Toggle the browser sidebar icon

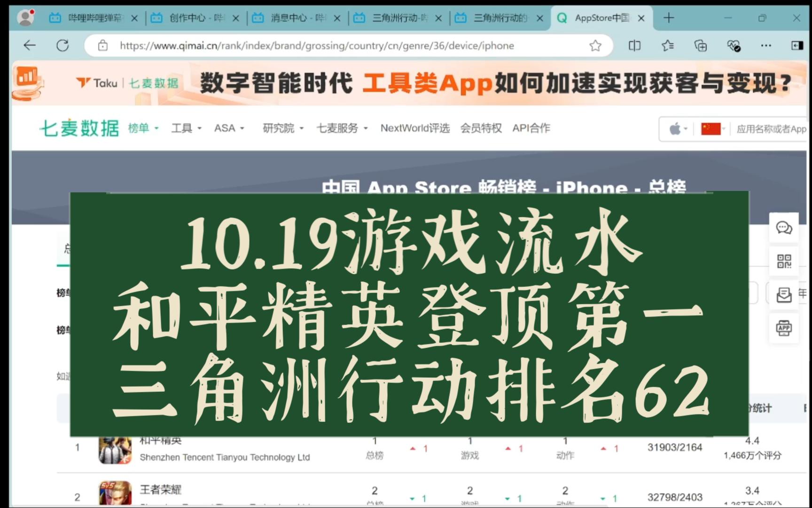pyautogui.click(x=797, y=46)
